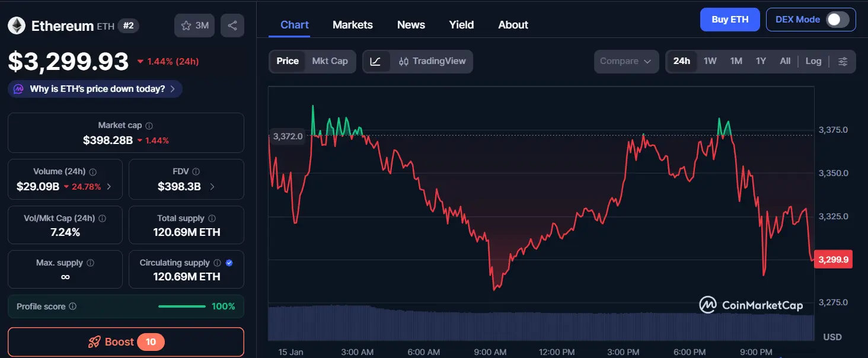
Task: Open info tooltip icon beside Market cap
Action: (148, 125)
